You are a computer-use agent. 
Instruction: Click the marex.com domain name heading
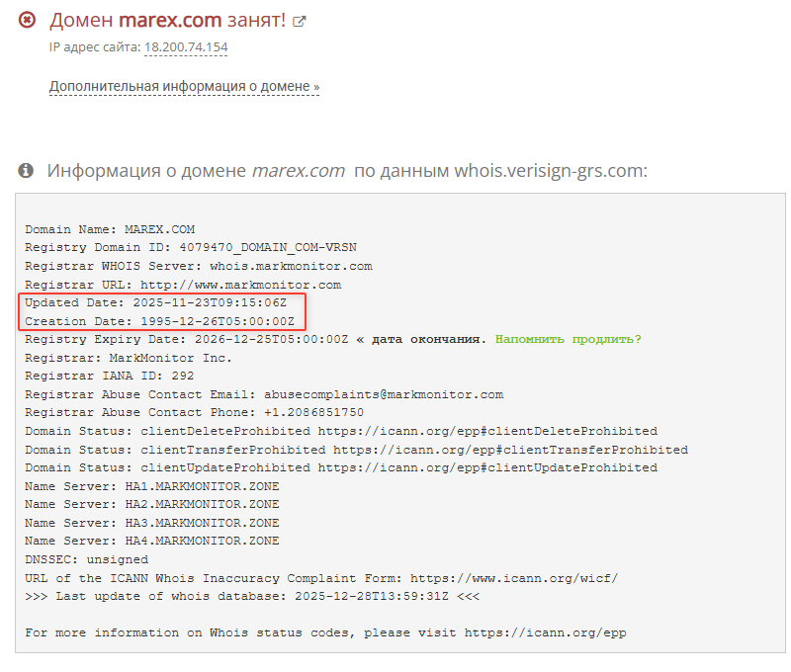[170, 20]
